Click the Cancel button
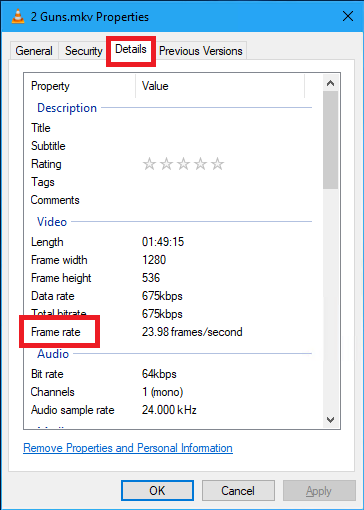This screenshot has width=364, height=510. pos(238,490)
